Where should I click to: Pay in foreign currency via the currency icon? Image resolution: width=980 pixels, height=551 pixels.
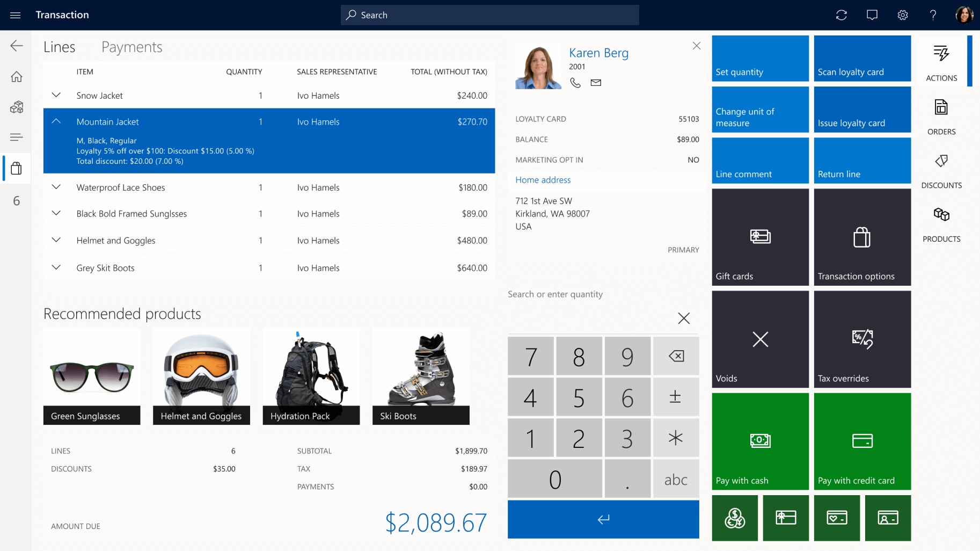pyautogui.click(x=735, y=518)
